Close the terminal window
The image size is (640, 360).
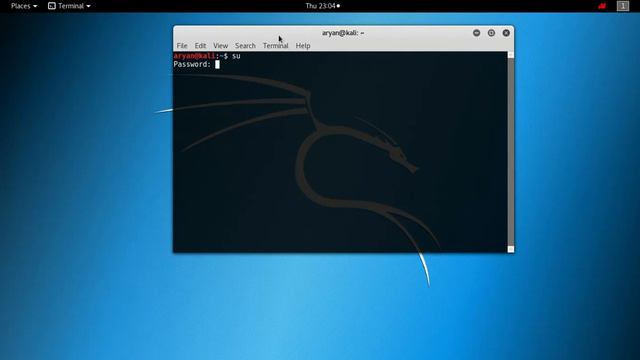tap(506, 33)
